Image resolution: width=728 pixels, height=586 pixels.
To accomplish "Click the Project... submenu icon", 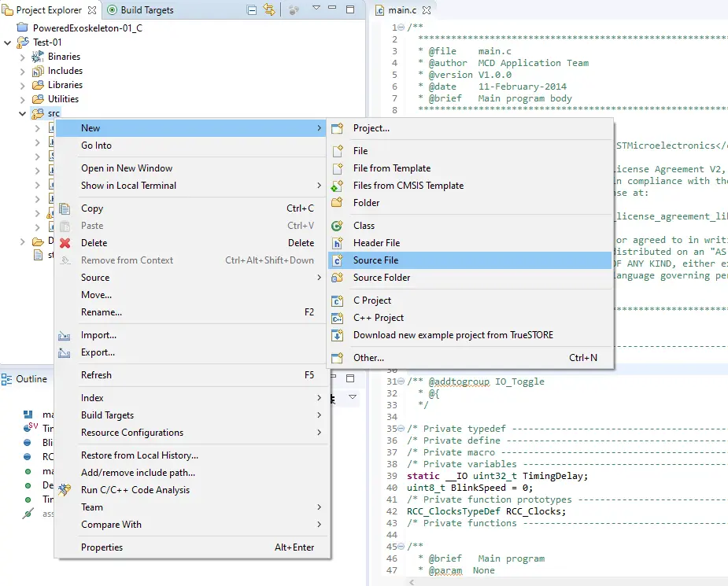I will click(x=337, y=128).
